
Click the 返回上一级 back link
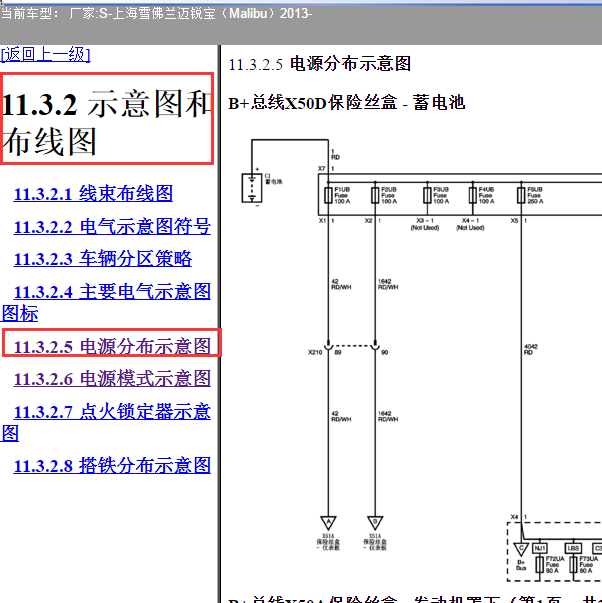coord(45,55)
